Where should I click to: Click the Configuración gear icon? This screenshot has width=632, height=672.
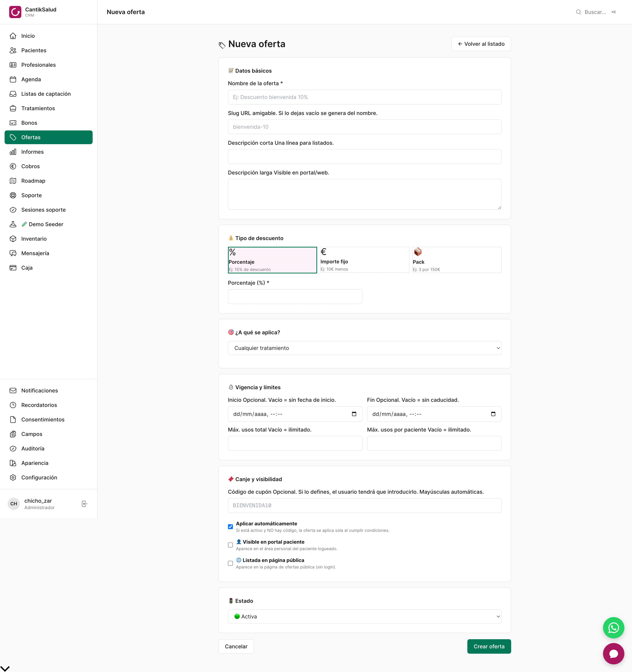tap(13, 478)
